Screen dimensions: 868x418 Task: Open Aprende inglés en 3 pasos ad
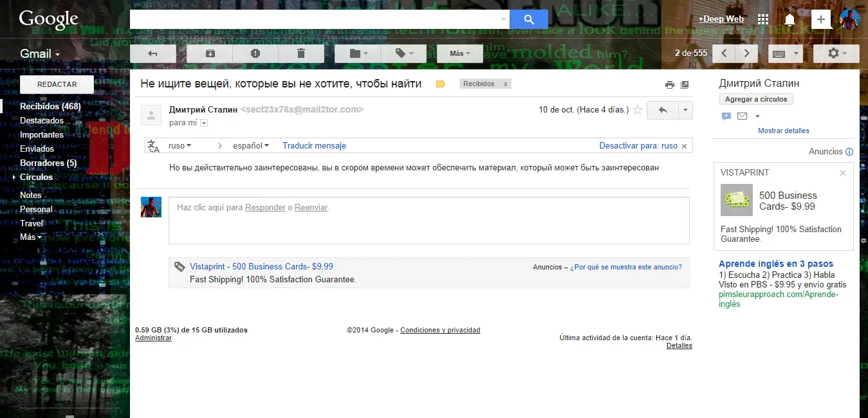point(776,264)
